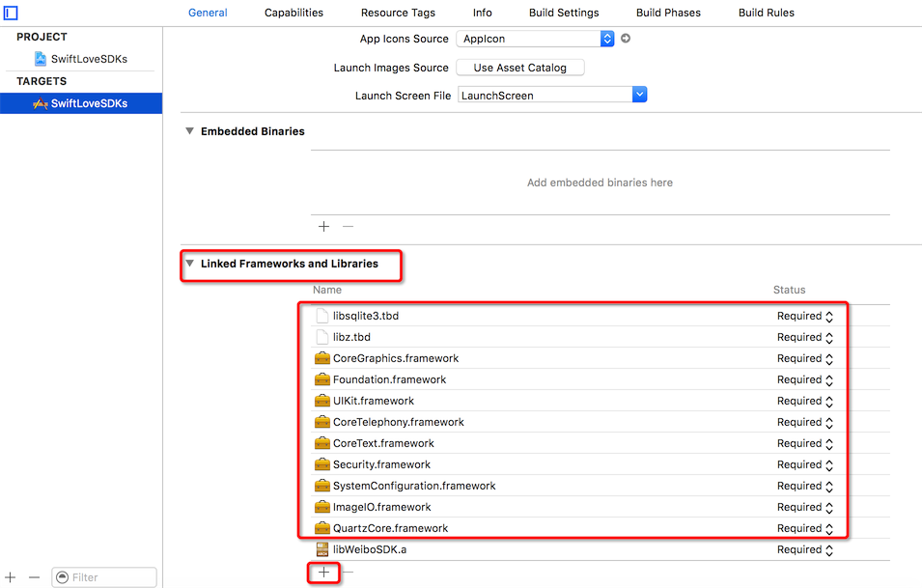Image resolution: width=922 pixels, height=588 pixels.
Task: Click the CoreText.framework toolbox icon
Action: 322,443
